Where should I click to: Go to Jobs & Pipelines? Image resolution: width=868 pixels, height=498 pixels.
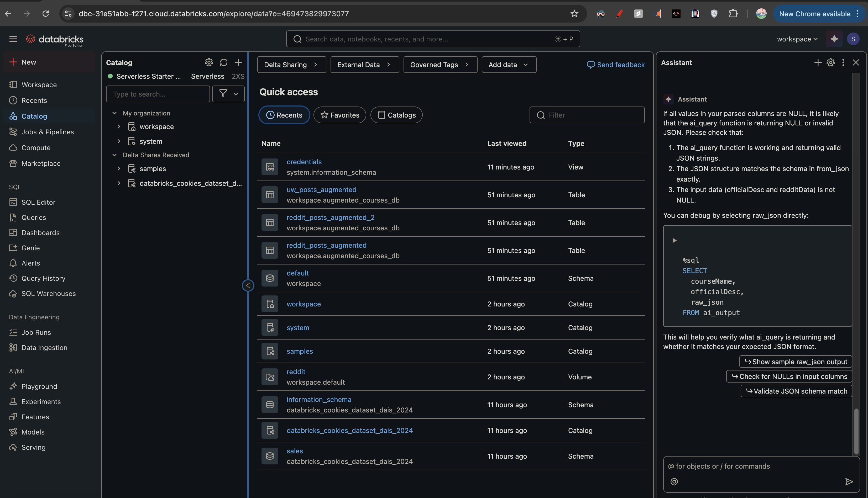47,132
